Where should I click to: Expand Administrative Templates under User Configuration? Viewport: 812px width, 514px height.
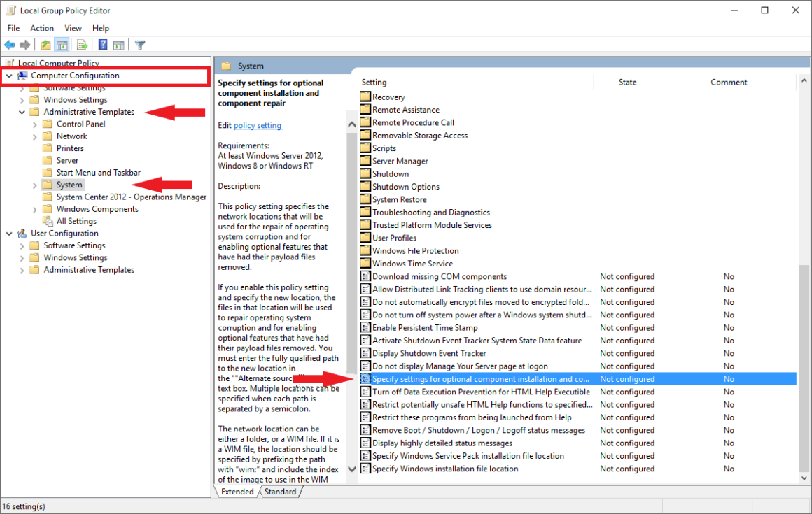(x=22, y=269)
